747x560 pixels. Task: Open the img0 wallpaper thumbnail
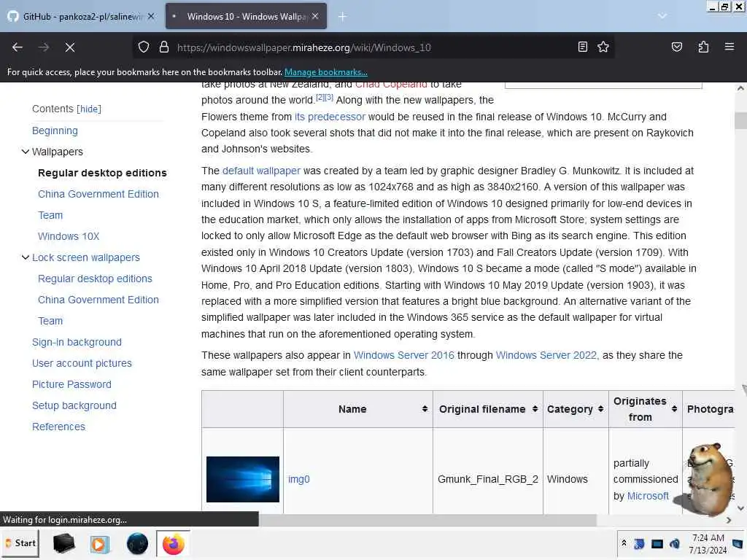(x=242, y=479)
